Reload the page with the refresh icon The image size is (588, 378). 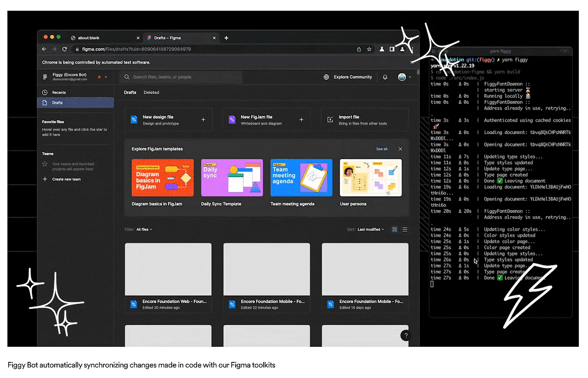pos(64,49)
